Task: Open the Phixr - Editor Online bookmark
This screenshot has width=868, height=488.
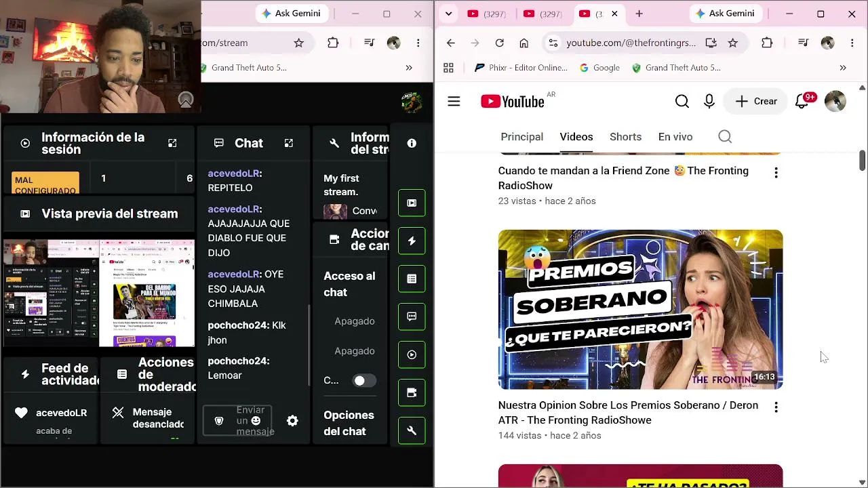Action: [x=521, y=68]
